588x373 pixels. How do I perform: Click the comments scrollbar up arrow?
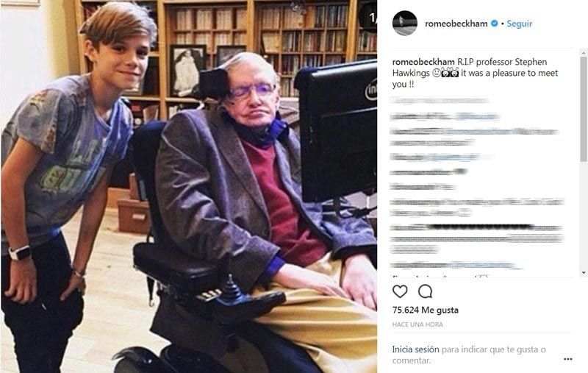(583, 52)
